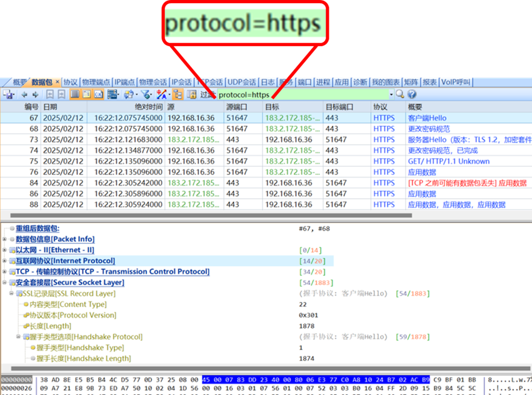Switch to the 协议 tab
Image resolution: width=532 pixels, height=395 pixels.
point(71,82)
